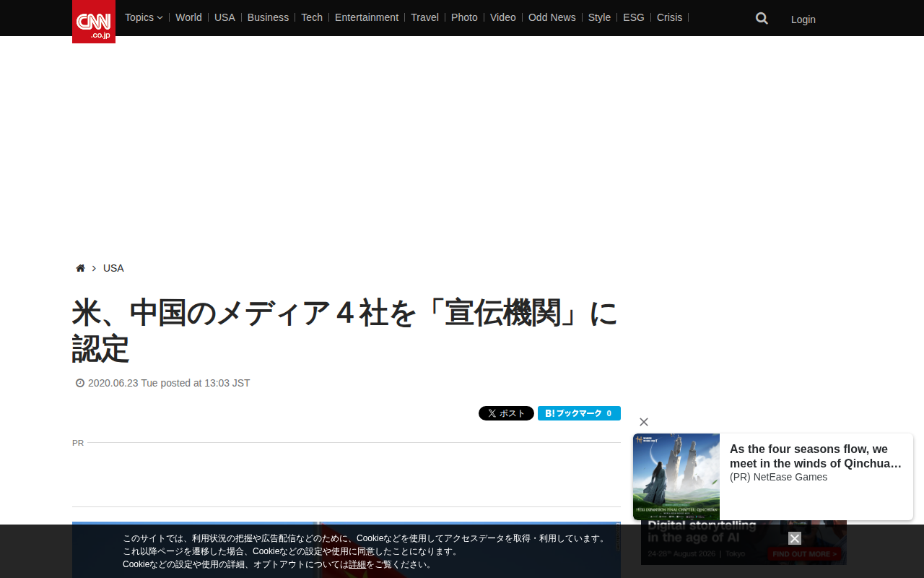Screen dimensions: 924x578
Task: Open the USA section in navigation bar
Action: click(225, 17)
